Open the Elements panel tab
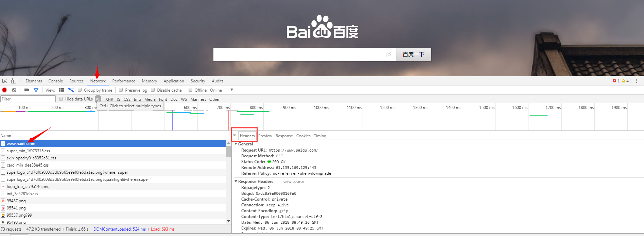Screen dimensions: 644x236 pos(34,81)
